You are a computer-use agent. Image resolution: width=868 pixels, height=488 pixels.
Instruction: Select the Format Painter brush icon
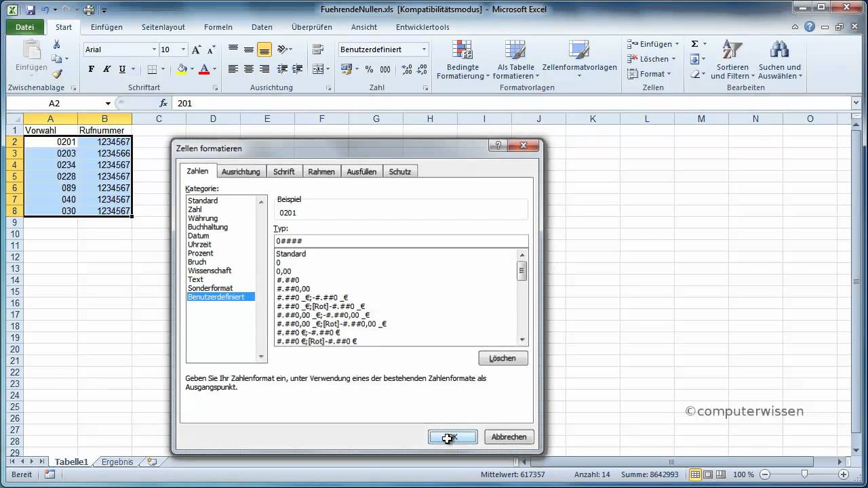(57, 75)
